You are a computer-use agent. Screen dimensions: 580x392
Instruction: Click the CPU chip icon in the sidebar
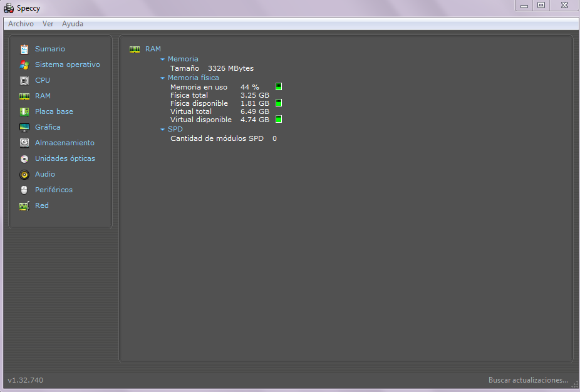coord(24,81)
